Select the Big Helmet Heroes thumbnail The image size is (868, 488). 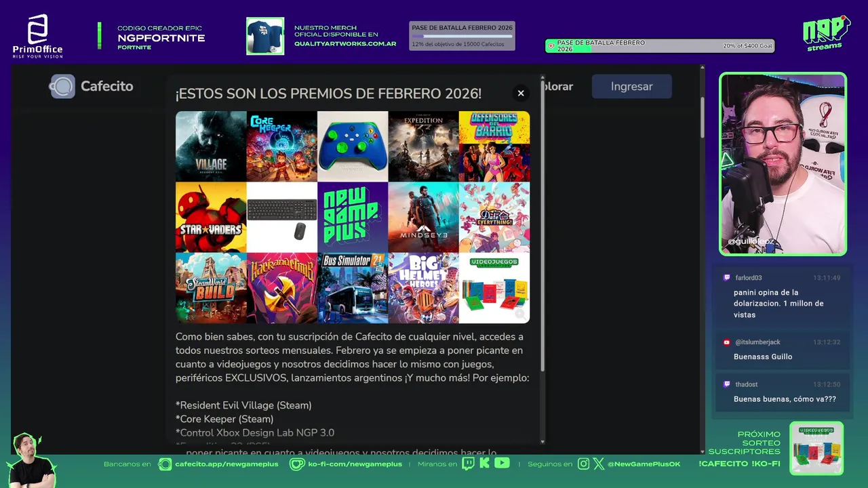tap(424, 288)
